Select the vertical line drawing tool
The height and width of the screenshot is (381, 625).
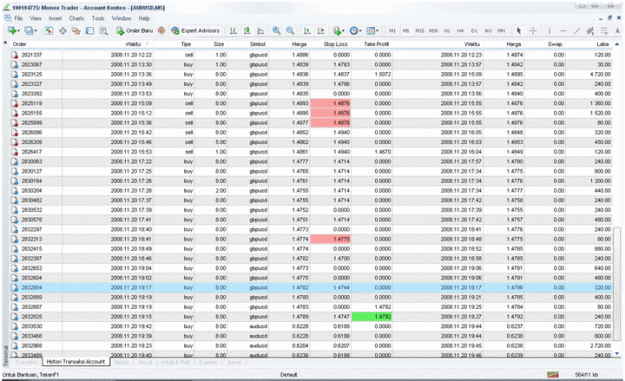[549, 31]
